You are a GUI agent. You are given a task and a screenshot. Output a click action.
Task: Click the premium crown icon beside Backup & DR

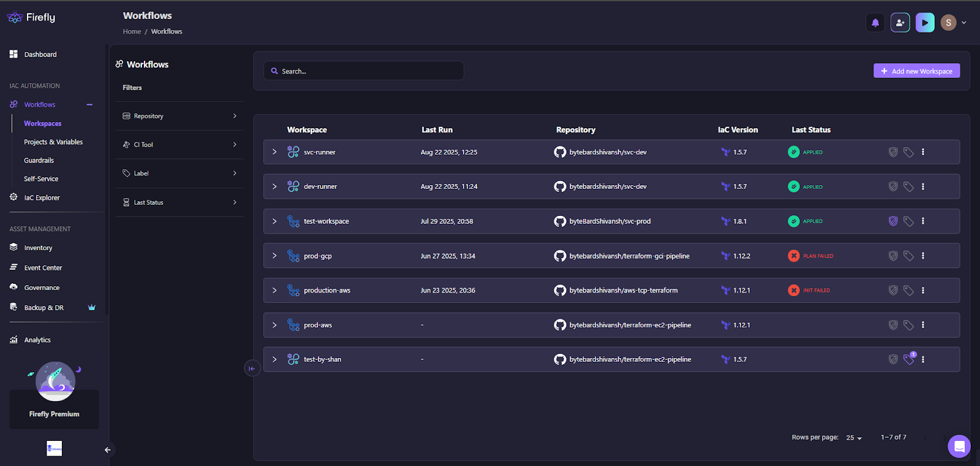[x=92, y=307]
